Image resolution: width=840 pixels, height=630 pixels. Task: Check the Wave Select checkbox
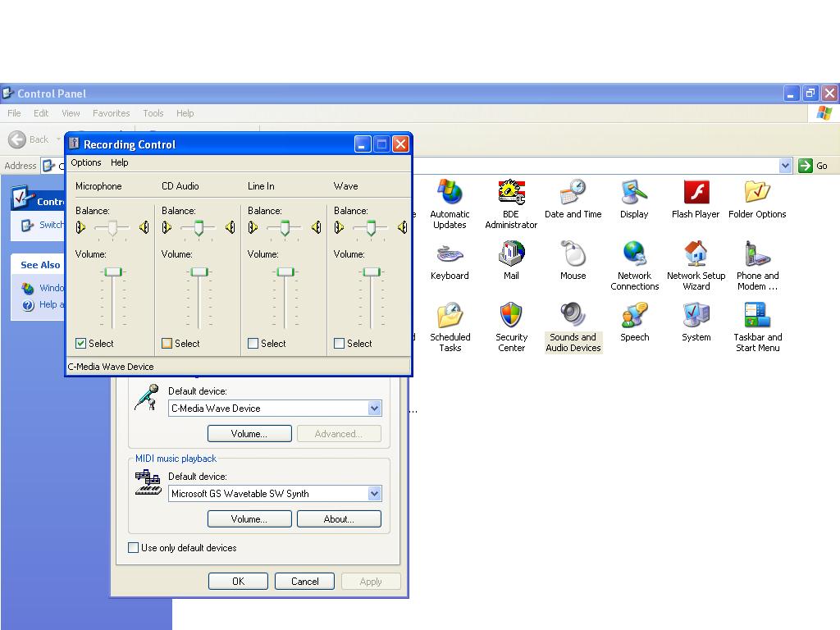coord(339,344)
